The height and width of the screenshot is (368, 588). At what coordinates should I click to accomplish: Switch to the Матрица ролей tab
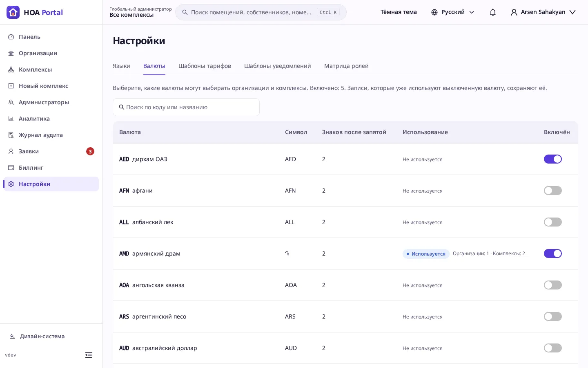tap(346, 66)
